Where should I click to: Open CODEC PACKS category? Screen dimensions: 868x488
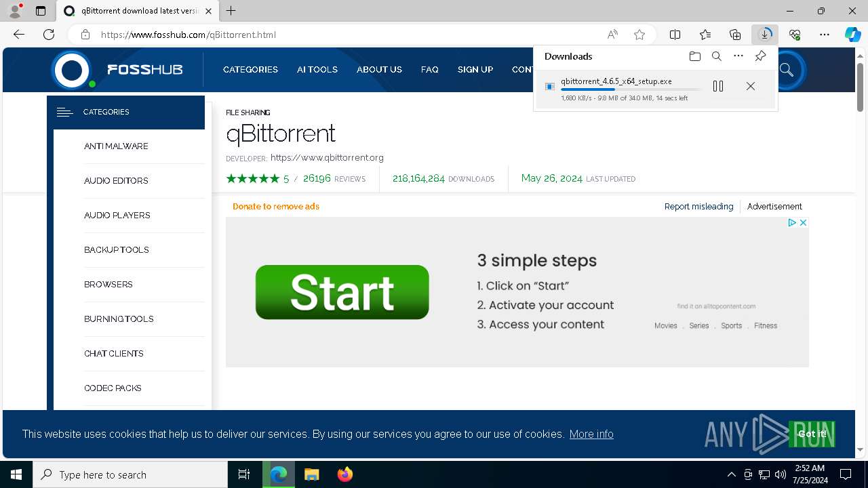tap(113, 388)
